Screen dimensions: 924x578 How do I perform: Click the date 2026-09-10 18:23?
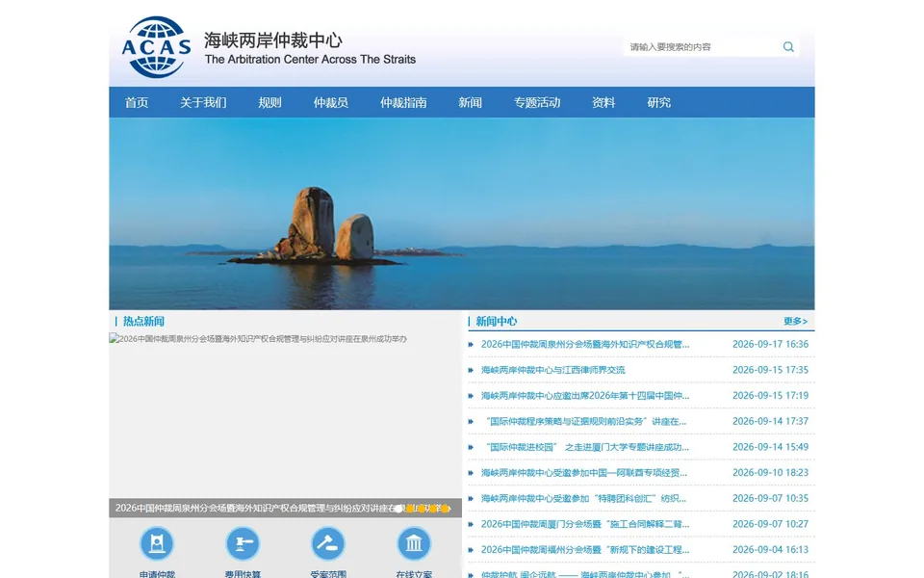point(770,473)
